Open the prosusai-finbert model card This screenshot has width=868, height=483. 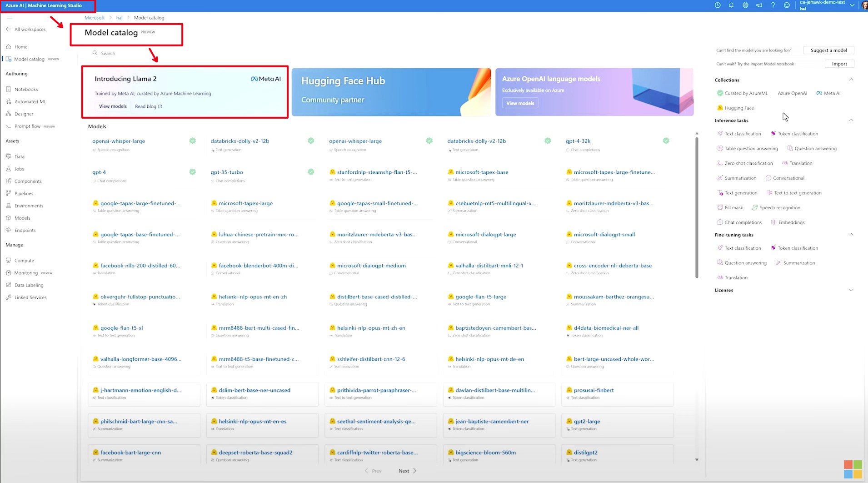click(617, 394)
